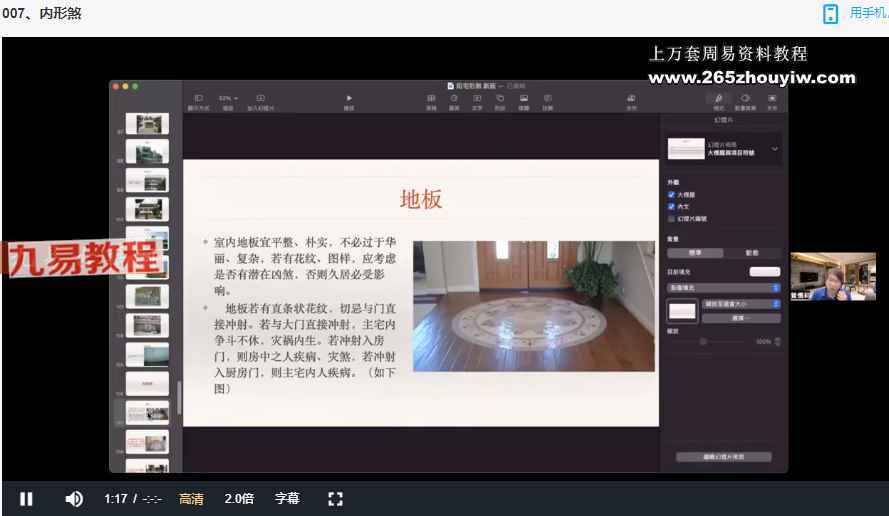The image size is (889, 516).
Task: Toggle the 內文 body checkbox
Action: tap(671, 206)
